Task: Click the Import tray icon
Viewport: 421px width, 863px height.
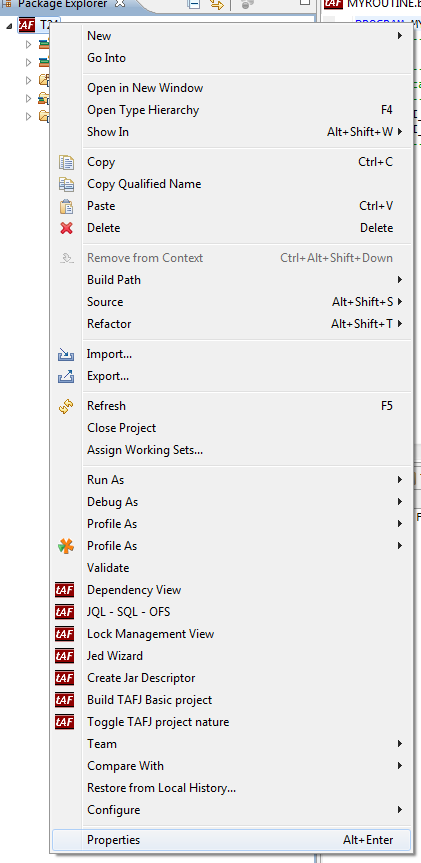Action: pos(66,354)
